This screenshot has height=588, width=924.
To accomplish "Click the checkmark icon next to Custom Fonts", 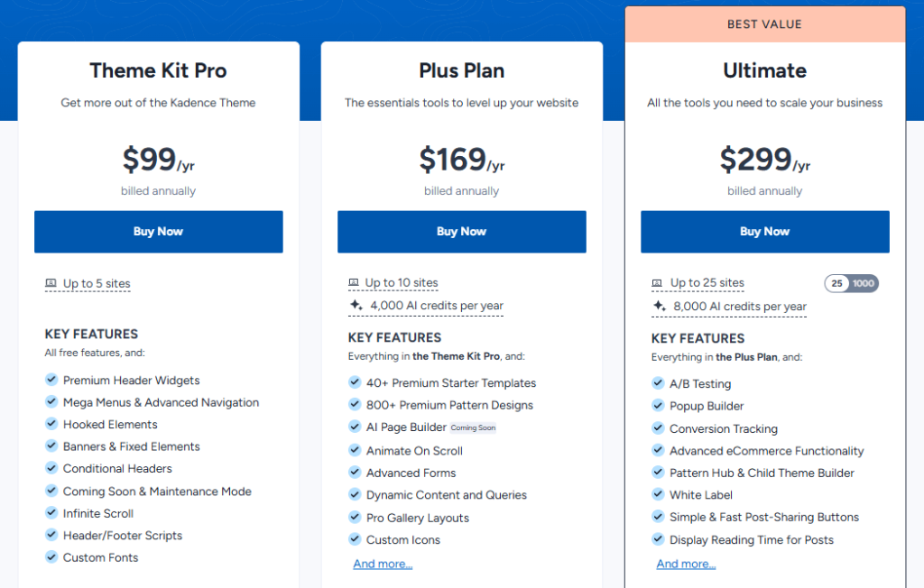I will pyautogui.click(x=51, y=557).
